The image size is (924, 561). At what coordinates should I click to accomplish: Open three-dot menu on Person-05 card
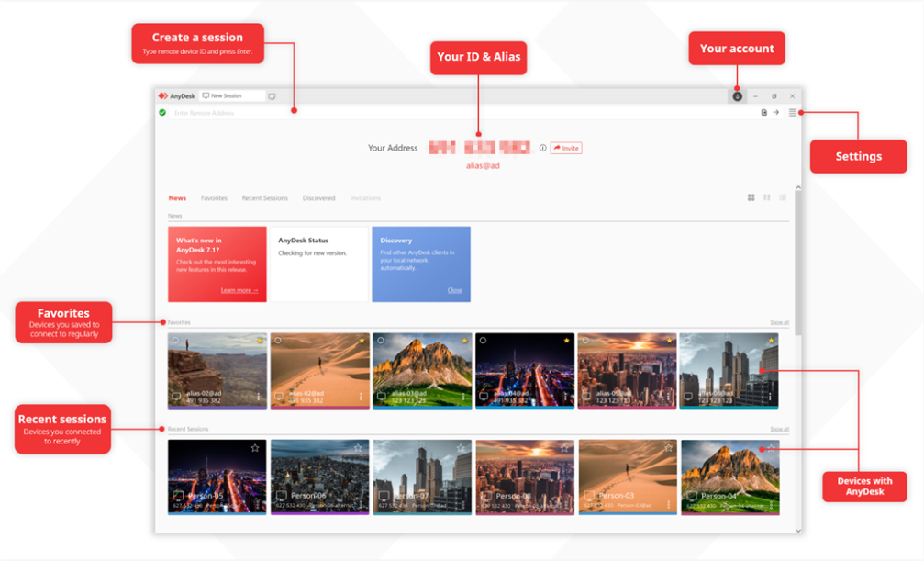point(258,505)
